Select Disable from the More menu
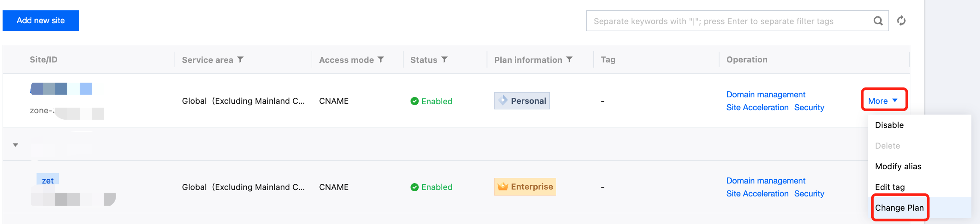The width and height of the screenshot is (980, 224). pos(889,125)
